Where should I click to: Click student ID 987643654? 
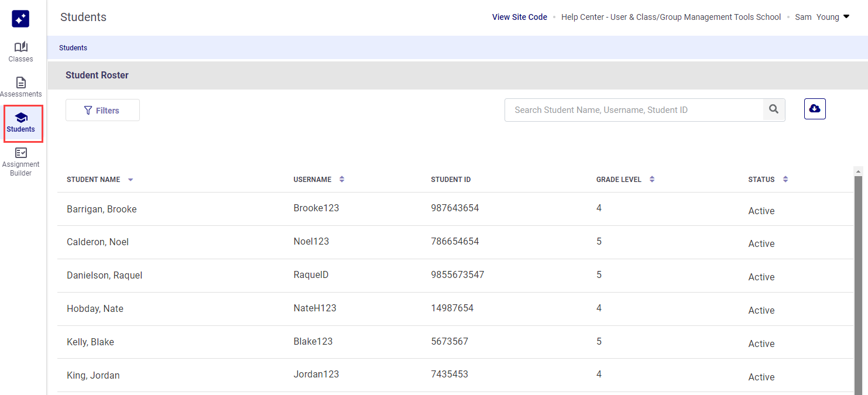(x=455, y=208)
